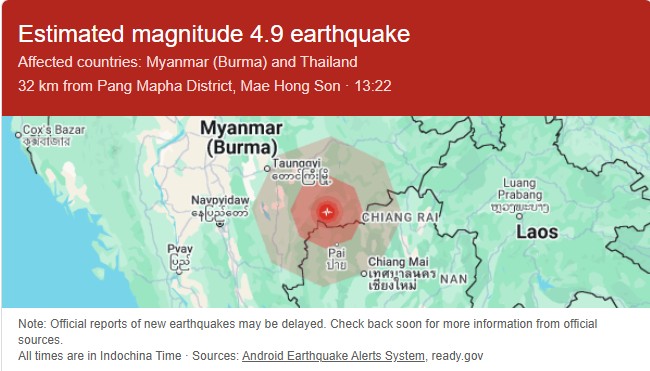Click the affected countries subtitle text
Viewport: 650px width, 371px height.
click(187, 62)
